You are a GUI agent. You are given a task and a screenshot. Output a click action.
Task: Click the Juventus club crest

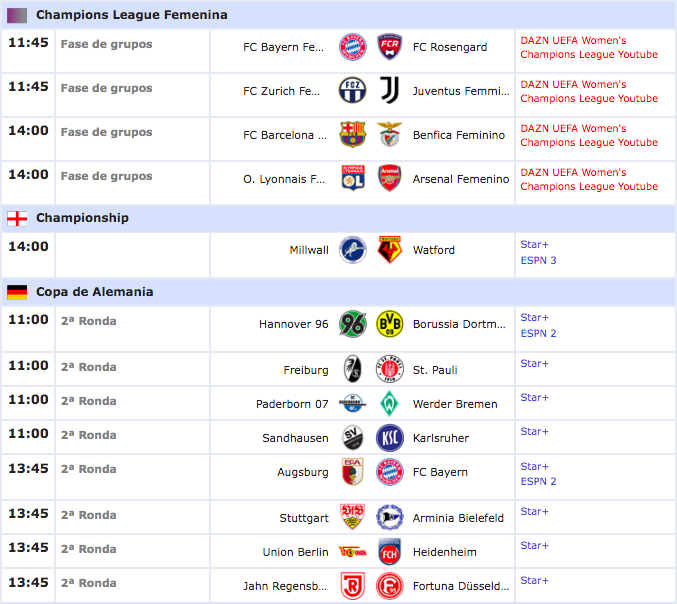click(389, 90)
